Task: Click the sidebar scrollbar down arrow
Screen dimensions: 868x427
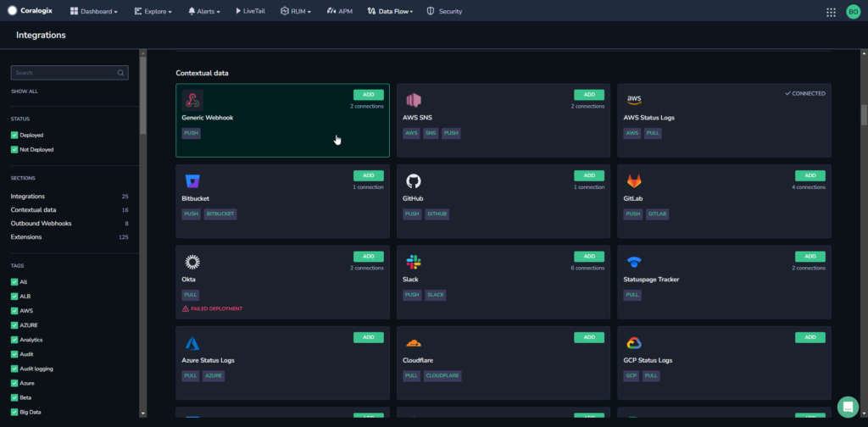Action: pyautogui.click(x=142, y=413)
